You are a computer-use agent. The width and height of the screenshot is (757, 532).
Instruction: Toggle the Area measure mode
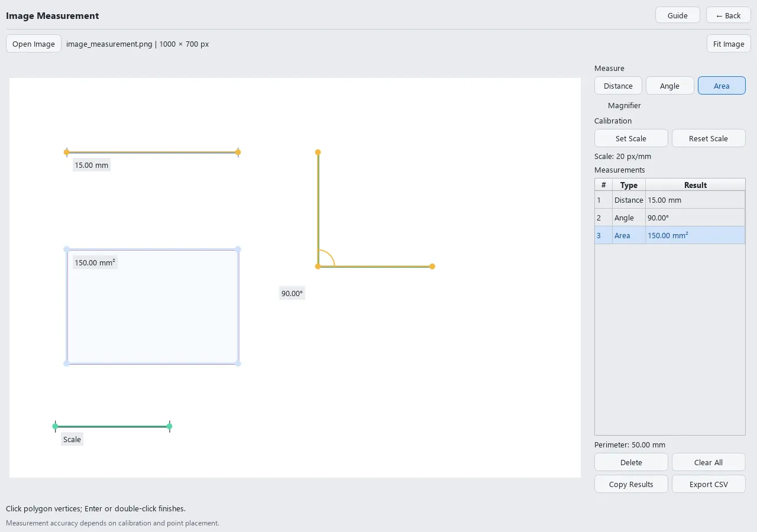722,86
